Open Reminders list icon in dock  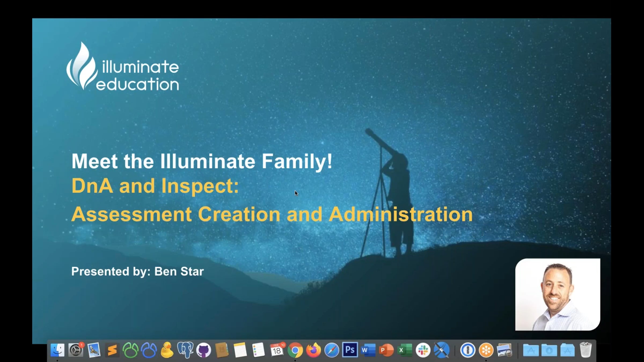coord(258,350)
